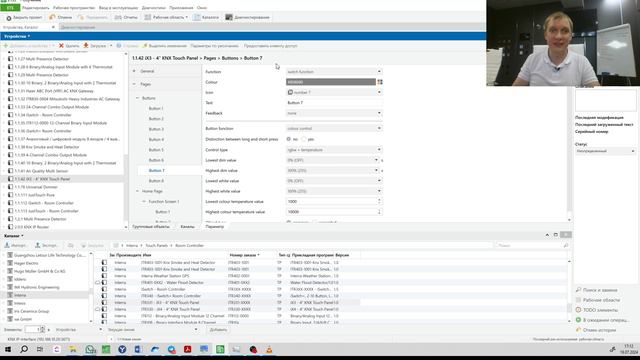Click the catalog search field
The width and height of the screenshot is (640, 360).
pyautogui.click(x=532, y=246)
